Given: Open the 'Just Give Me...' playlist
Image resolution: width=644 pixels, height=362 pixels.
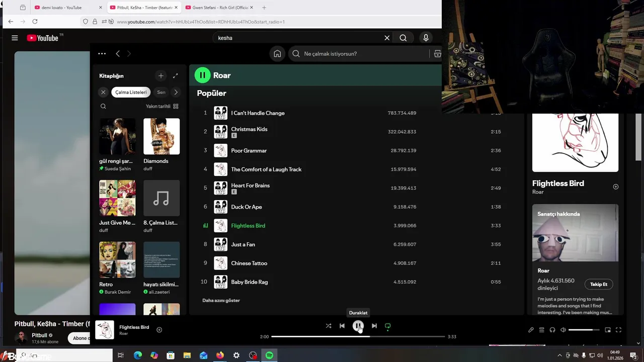Looking at the screenshot, I should (x=117, y=206).
